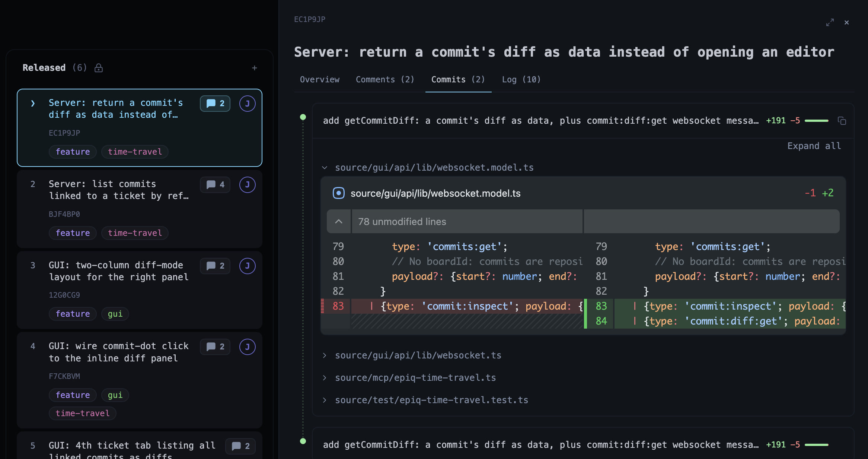Click gui tag on 12G0CG9 ticket

point(115,314)
